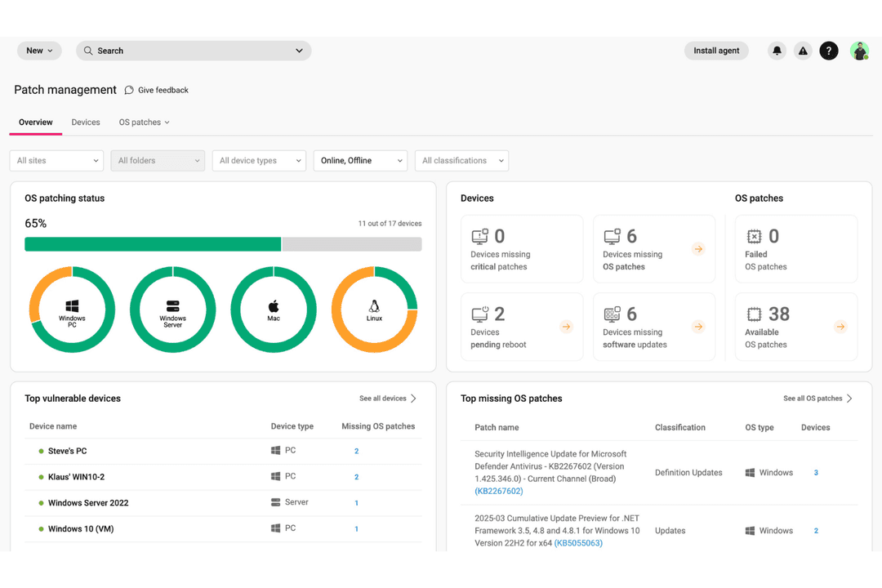Open arrow for Available OS patches

click(840, 327)
